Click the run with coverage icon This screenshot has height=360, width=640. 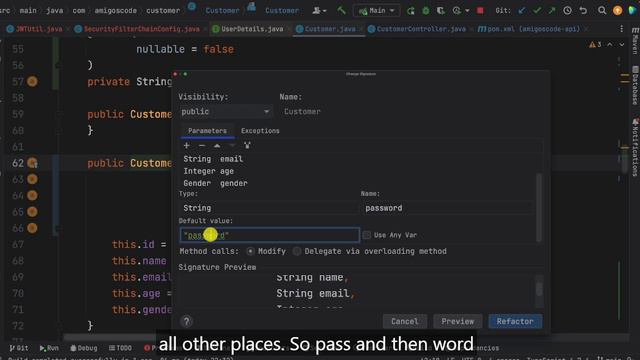tap(441, 11)
